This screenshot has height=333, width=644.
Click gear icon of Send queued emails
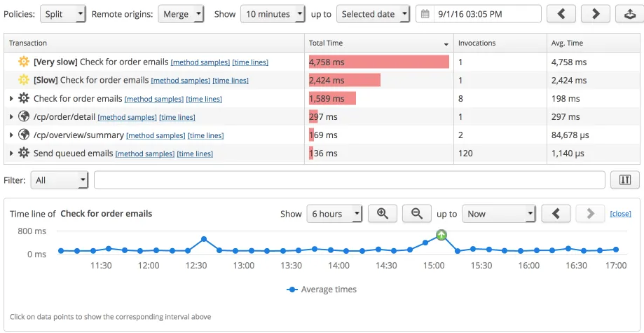coord(24,154)
